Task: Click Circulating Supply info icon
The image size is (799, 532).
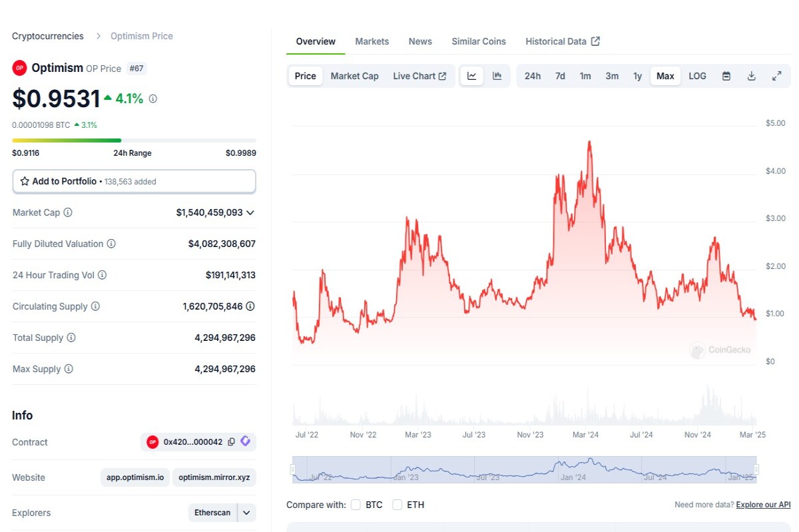Action: coord(95,306)
